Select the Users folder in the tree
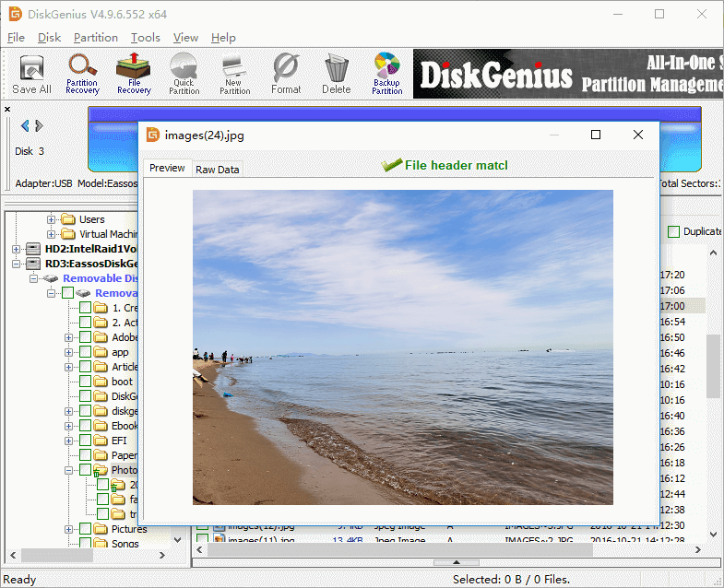 (91, 219)
